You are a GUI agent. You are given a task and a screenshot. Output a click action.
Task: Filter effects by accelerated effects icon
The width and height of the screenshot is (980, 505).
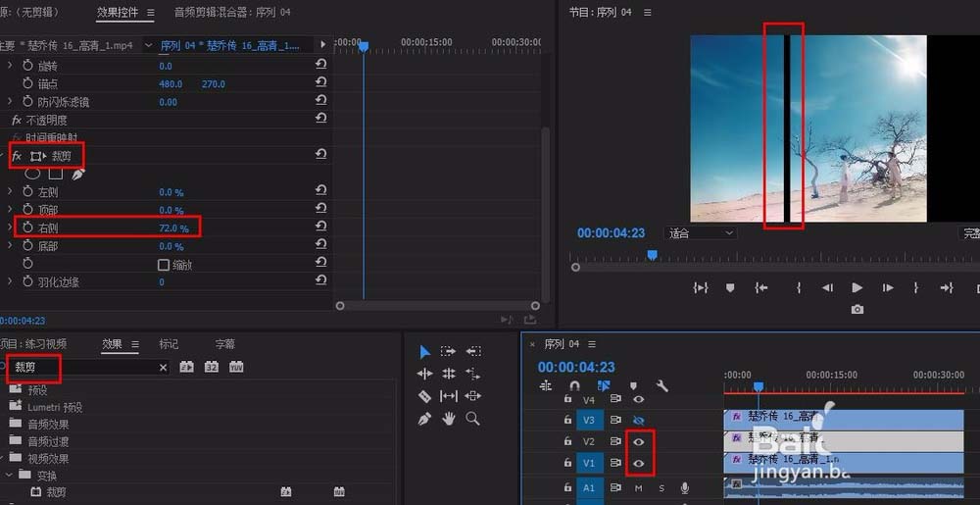pyautogui.click(x=186, y=367)
